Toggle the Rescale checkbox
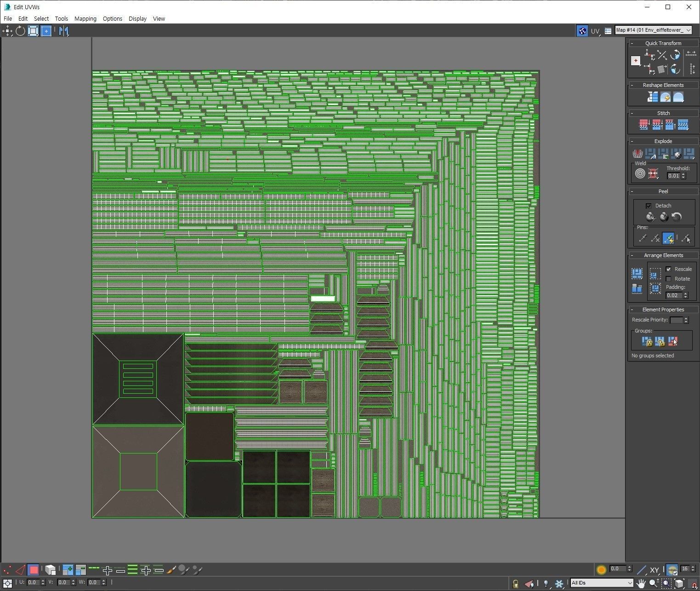This screenshot has height=591, width=700. (x=668, y=269)
